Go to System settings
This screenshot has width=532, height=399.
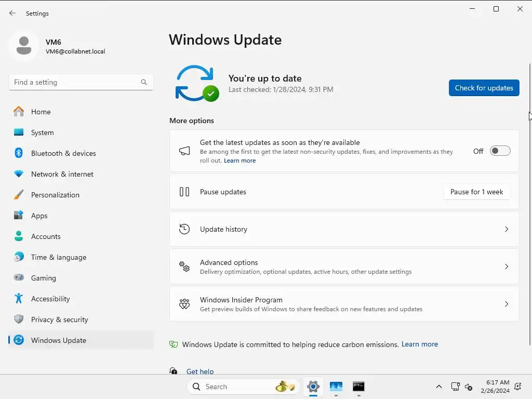pos(81,132)
